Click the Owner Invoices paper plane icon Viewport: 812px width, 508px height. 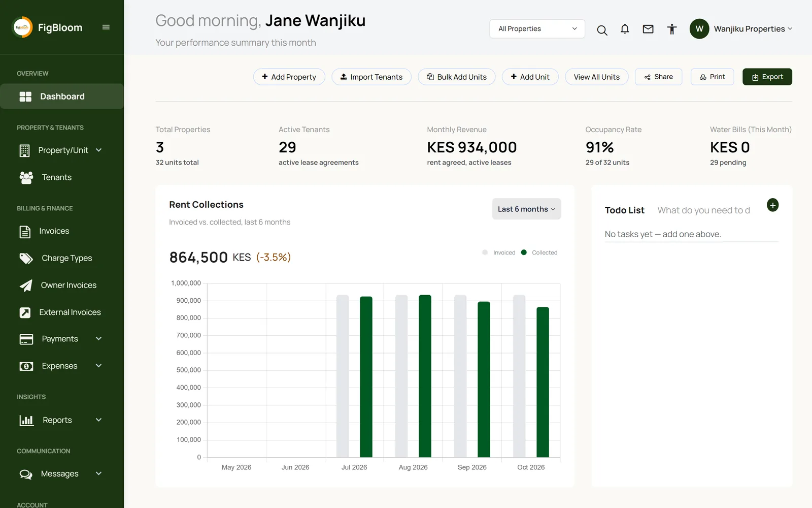click(x=26, y=285)
